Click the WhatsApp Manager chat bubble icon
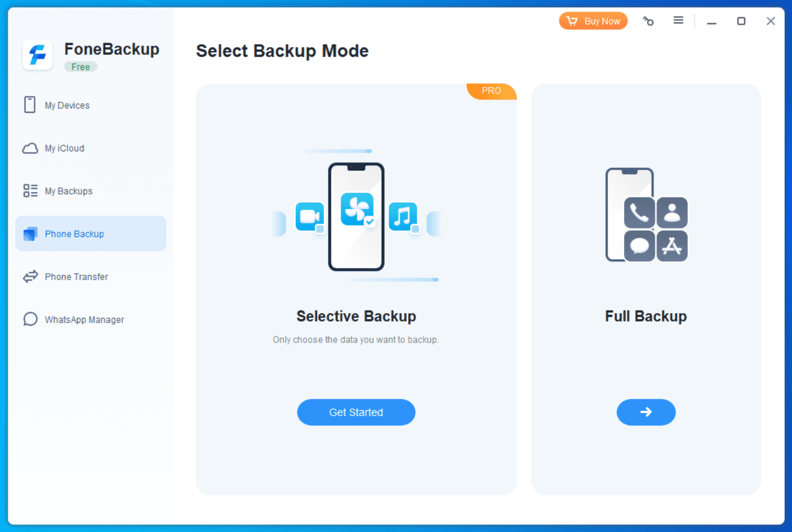This screenshot has height=532, width=792. [30, 320]
